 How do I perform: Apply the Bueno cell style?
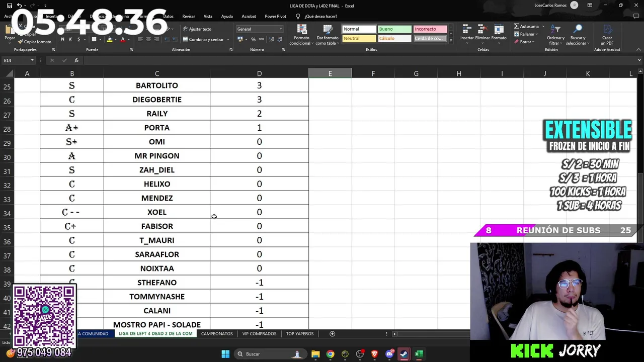394,29
